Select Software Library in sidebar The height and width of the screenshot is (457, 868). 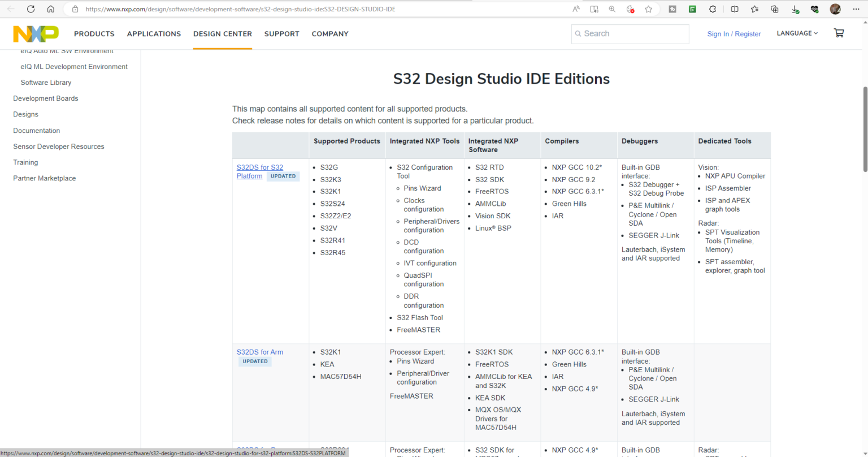pyautogui.click(x=46, y=83)
